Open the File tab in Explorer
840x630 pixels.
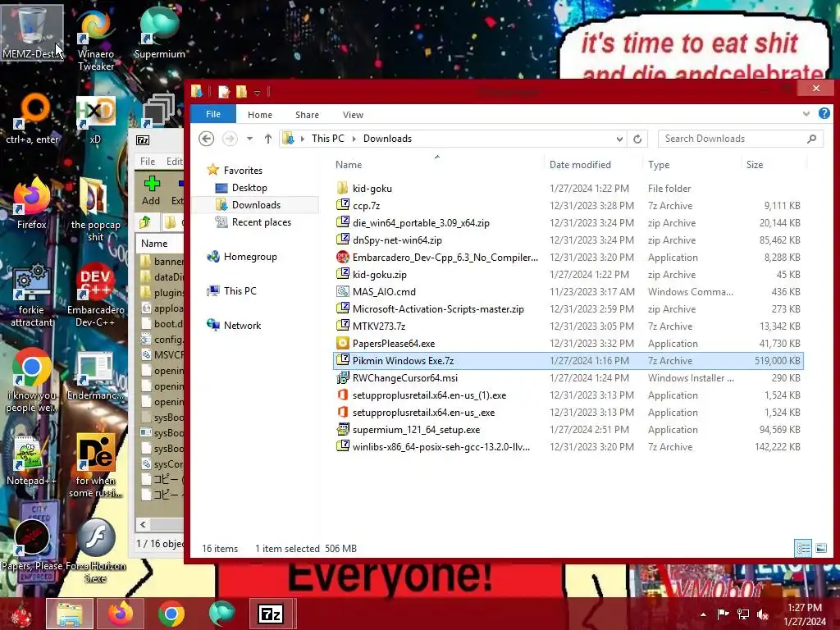(213, 114)
